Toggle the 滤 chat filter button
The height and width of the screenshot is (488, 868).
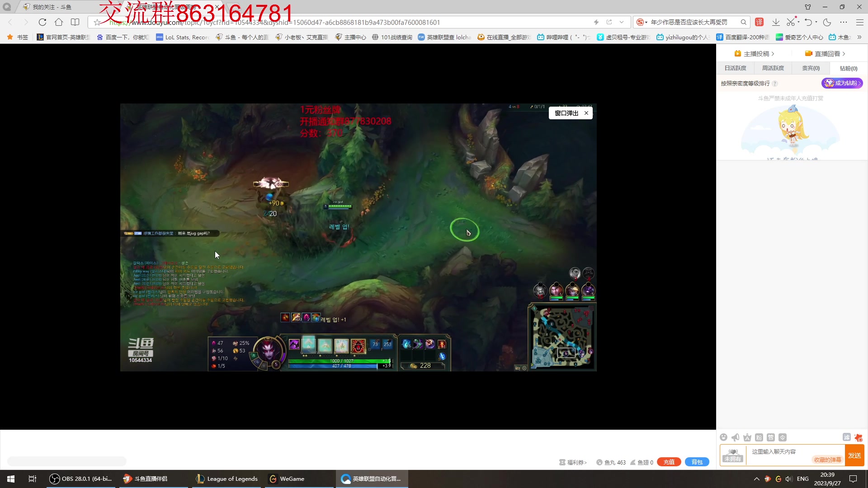(846, 437)
